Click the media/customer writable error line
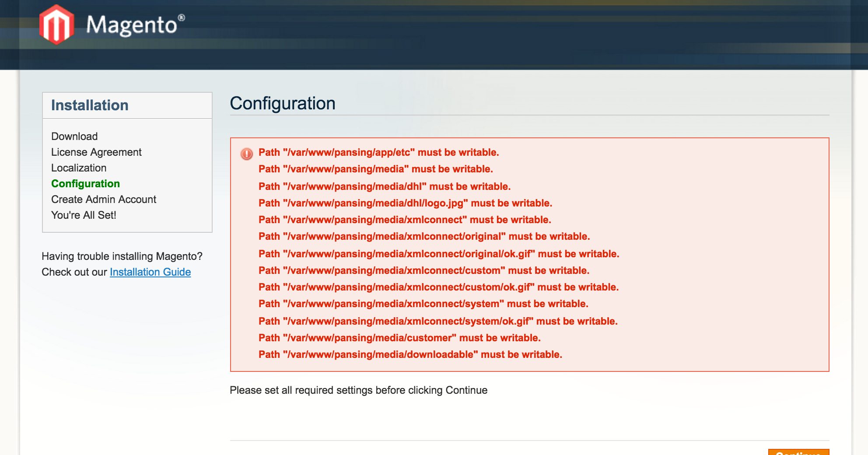This screenshot has height=455, width=868. click(x=399, y=338)
